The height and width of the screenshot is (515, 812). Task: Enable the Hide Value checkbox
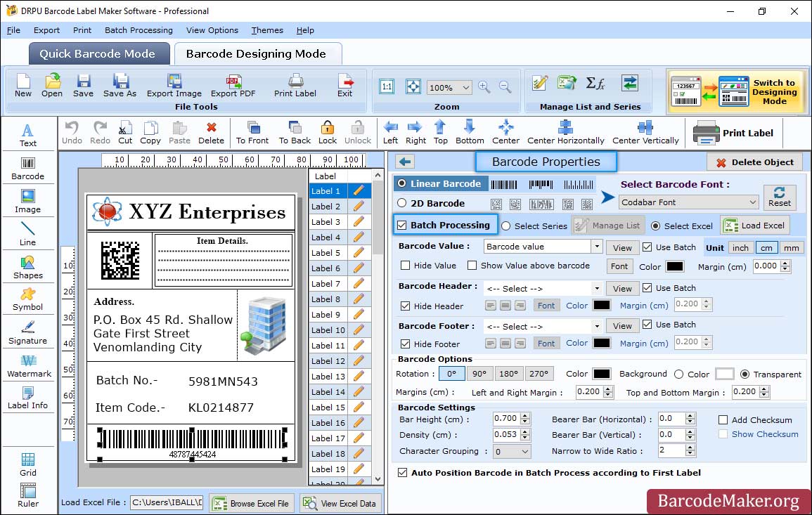click(x=406, y=266)
